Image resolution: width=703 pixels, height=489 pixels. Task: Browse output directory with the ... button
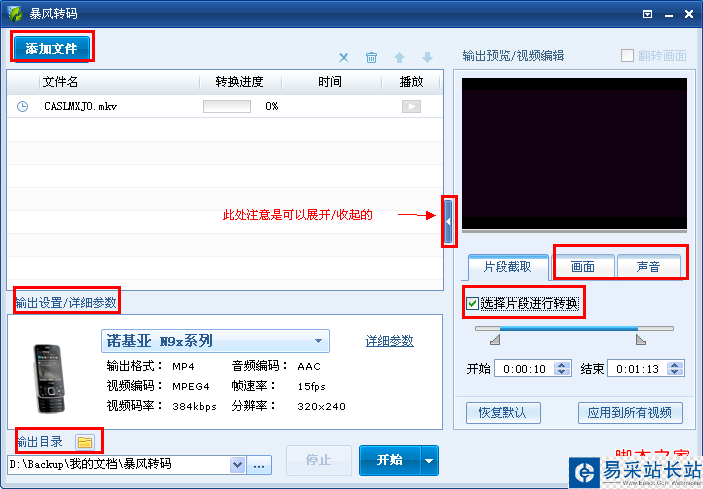(x=259, y=465)
